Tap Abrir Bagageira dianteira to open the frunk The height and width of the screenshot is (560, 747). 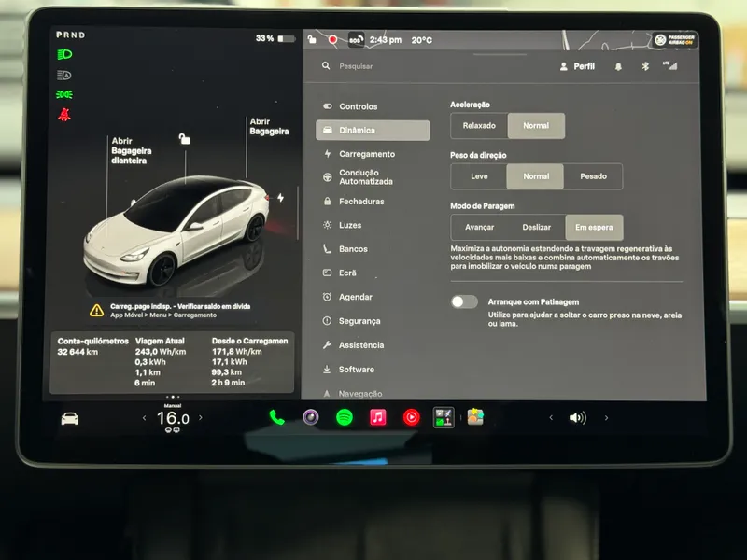click(131, 151)
